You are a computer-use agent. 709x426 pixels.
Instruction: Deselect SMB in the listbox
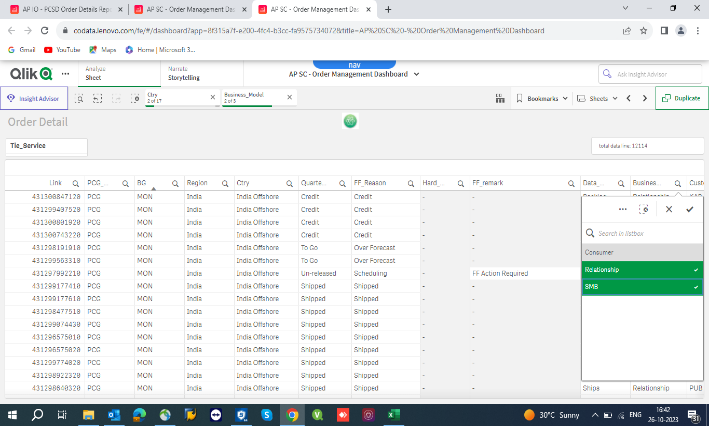[640, 287]
